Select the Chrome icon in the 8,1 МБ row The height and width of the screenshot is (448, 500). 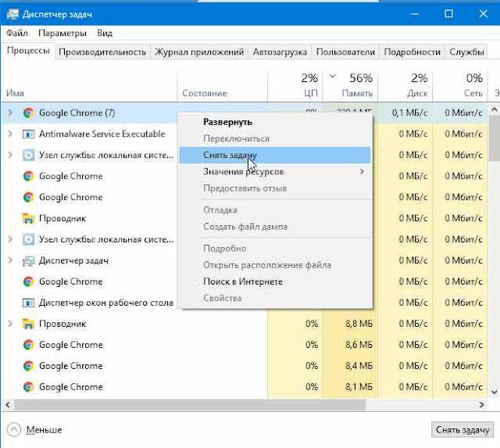[x=28, y=387]
